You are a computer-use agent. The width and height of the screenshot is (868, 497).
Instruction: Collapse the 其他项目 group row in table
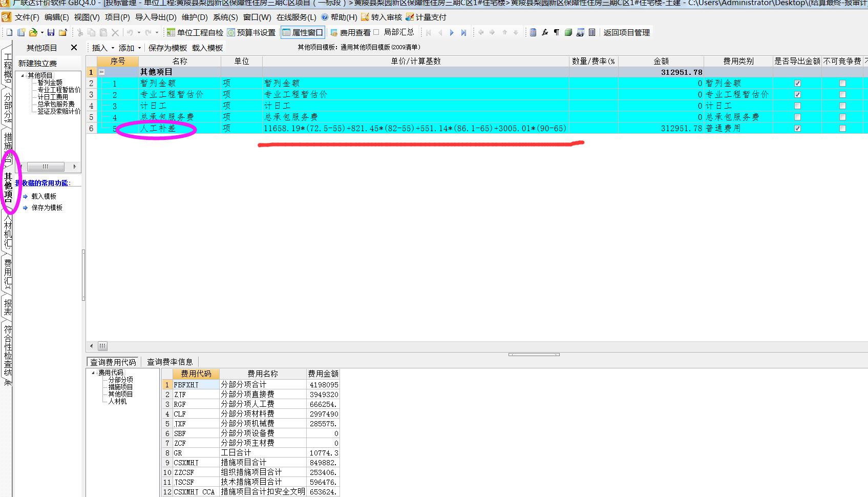click(101, 72)
